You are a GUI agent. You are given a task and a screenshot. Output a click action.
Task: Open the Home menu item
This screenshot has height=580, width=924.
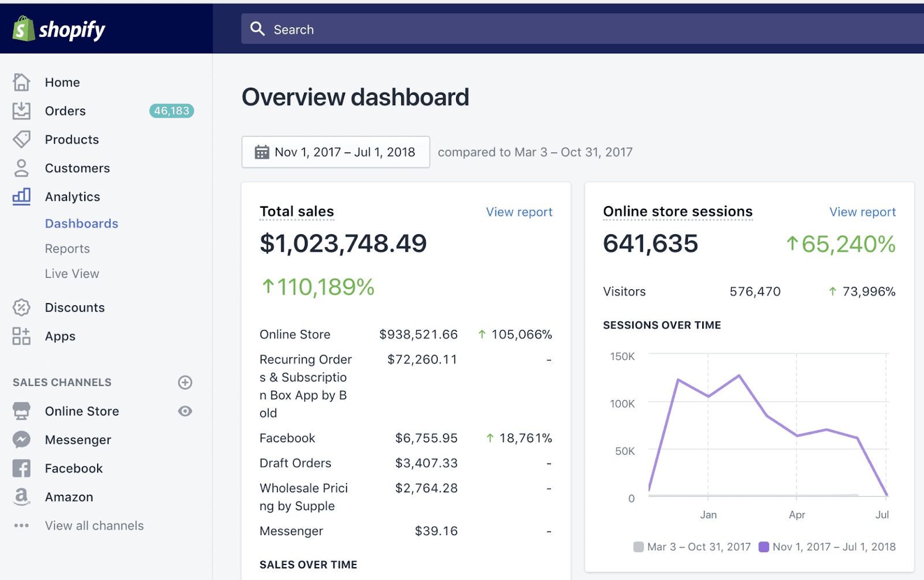point(62,83)
